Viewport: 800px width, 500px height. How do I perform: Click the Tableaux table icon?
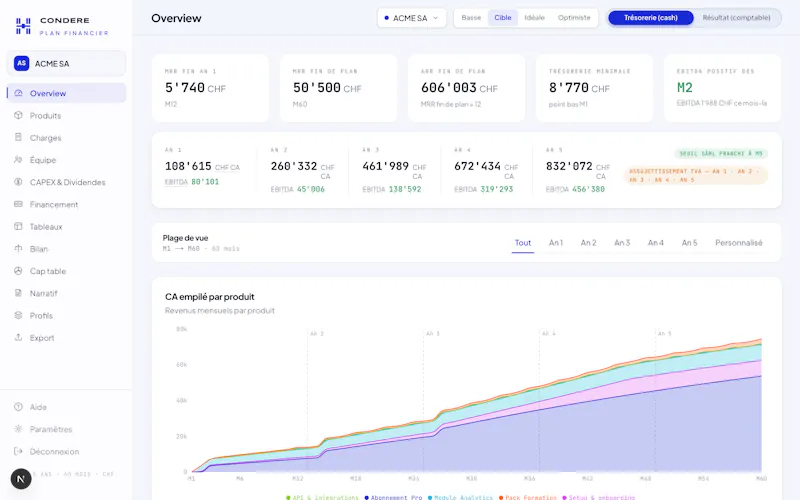click(18, 226)
